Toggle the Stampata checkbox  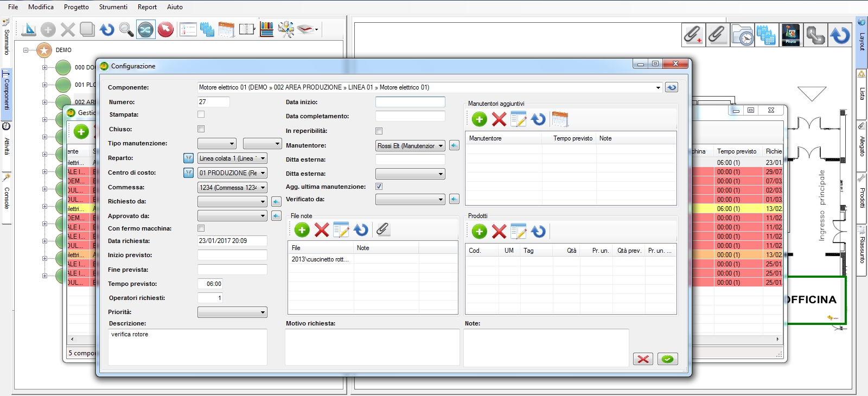201,114
